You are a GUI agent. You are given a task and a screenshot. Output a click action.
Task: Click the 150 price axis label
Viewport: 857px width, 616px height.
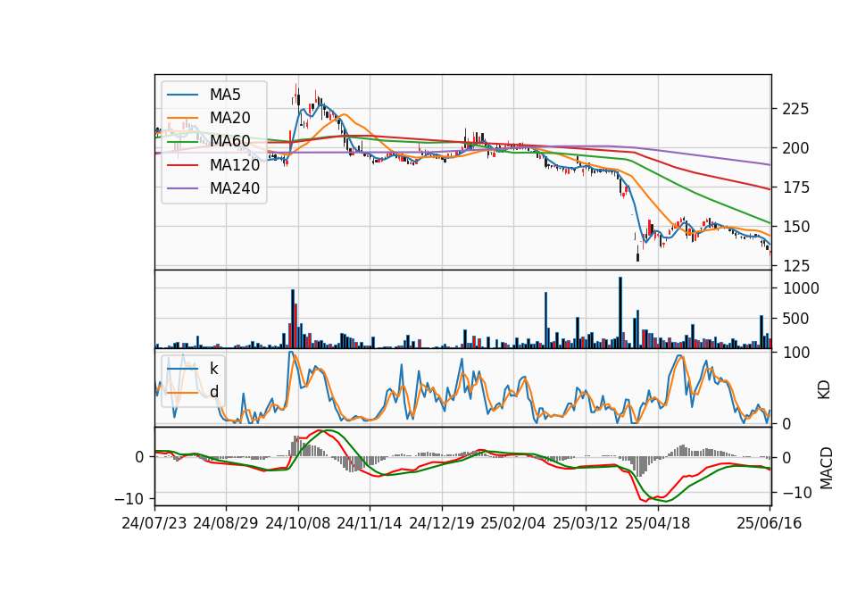(795, 226)
